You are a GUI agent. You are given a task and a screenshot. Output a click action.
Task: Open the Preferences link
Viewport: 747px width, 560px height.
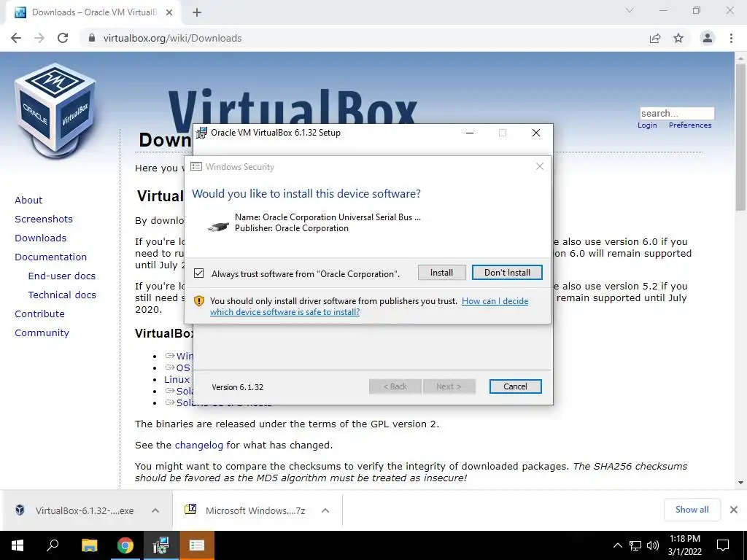[690, 125]
